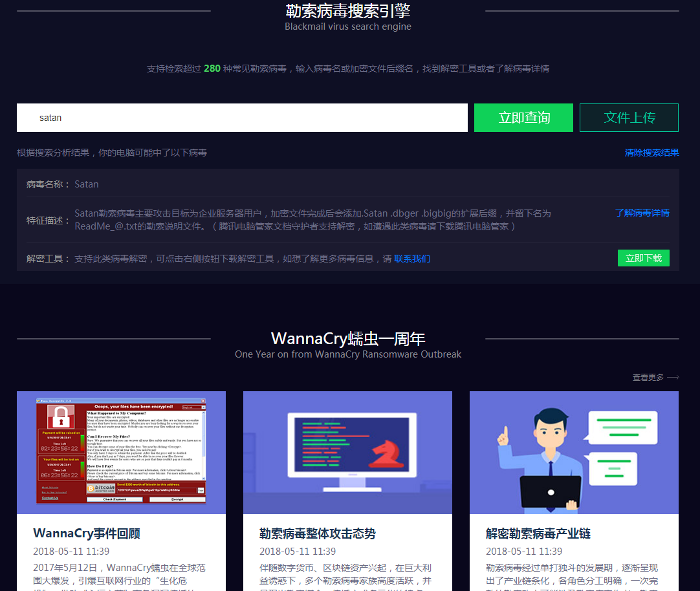Screen dimensions: 700x591
Task: Click the 解密工具 label
Action: point(48,259)
